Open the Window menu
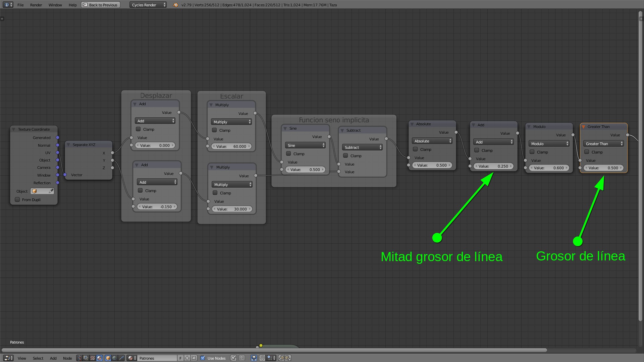644x362 pixels. pos(55,5)
